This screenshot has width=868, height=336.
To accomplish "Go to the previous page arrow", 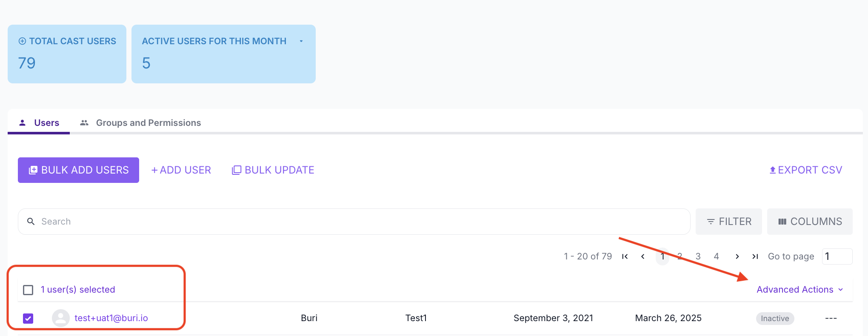I will click(643, 256).
